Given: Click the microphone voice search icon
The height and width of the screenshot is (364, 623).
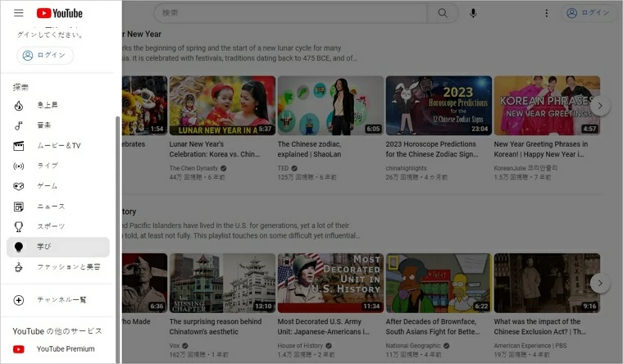Looking at the screenshot, I should [473, 13].
